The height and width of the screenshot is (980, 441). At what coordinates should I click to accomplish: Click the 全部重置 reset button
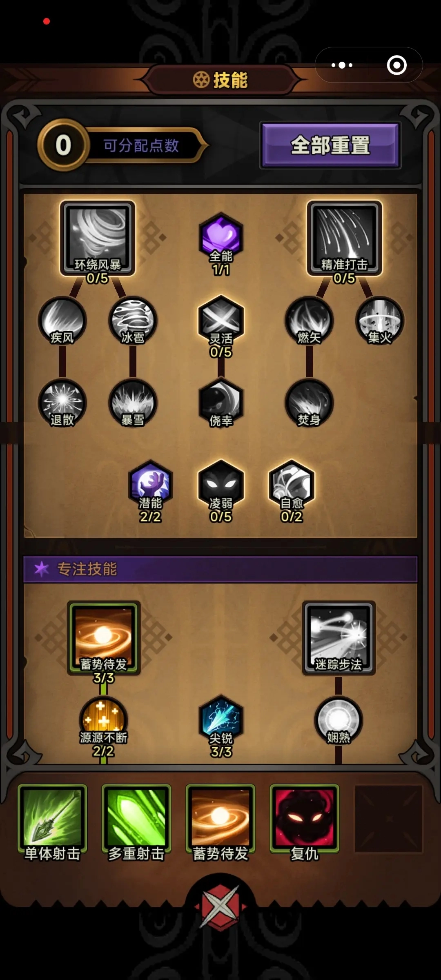click(x=330, y=145)
